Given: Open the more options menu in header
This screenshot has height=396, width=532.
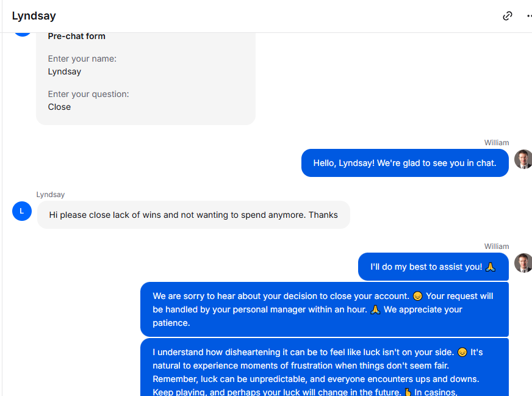Looking at the screenshot, I should click(530, 16).
